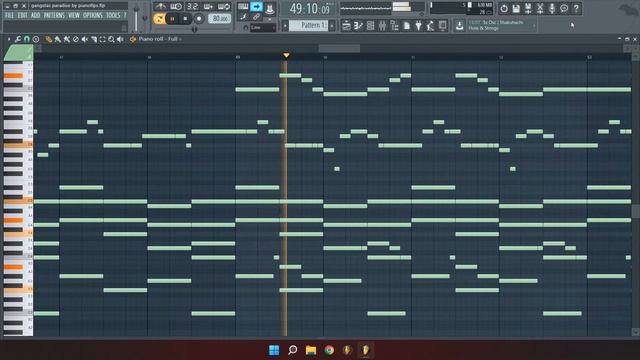
Task: Open the help question mark icon
Action: [x=576, y=9]
